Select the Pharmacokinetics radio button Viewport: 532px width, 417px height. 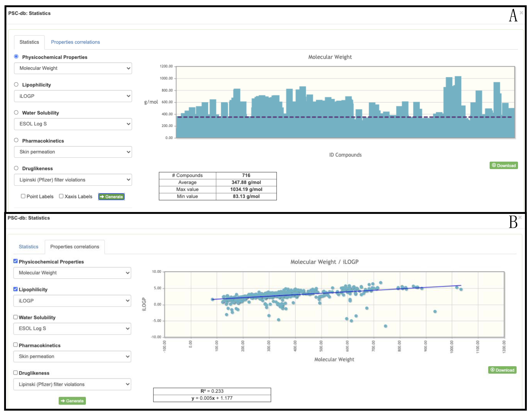coord(16,140)
